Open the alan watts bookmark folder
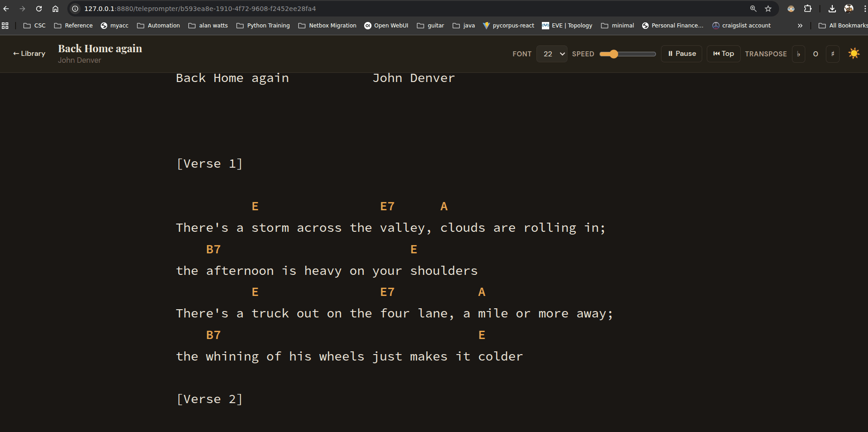Image resolution: width=868 pixels, height=432 pixels. [208, 26]
